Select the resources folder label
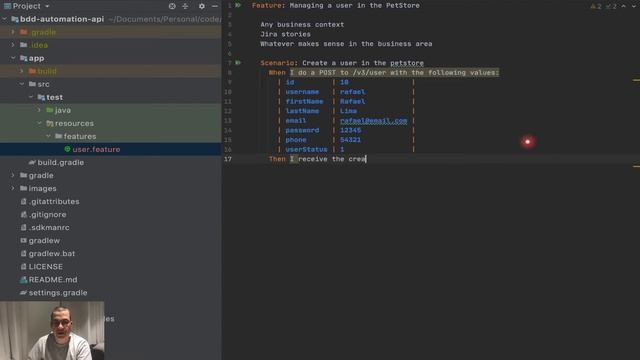 pos(74,123)
